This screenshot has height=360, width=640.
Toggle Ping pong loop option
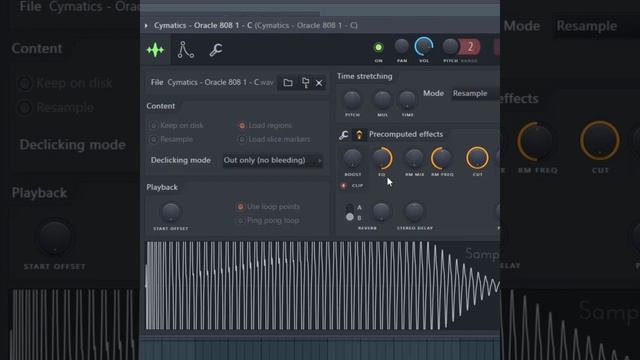(x=268, y=221)
